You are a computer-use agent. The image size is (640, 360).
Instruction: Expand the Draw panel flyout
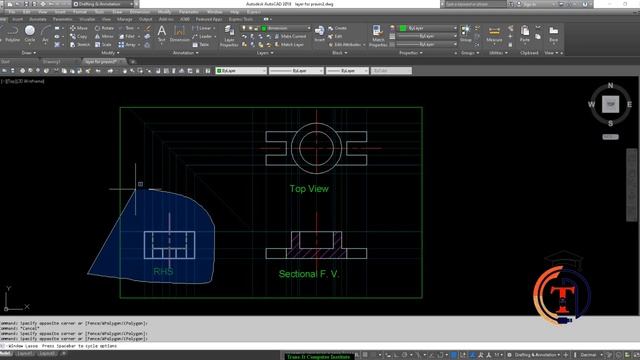(x=29, y=53)
